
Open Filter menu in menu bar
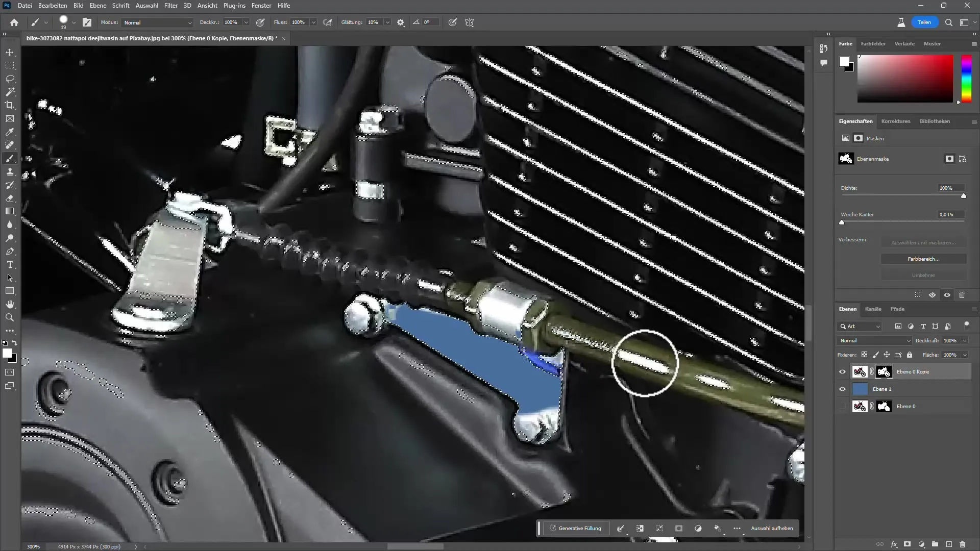pos(170,6)
